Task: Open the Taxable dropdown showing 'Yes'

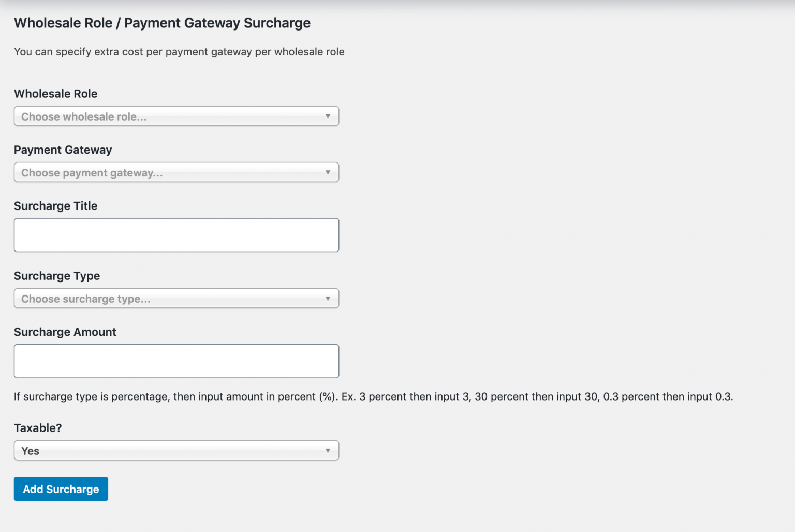Action: (x=176, y=450)
